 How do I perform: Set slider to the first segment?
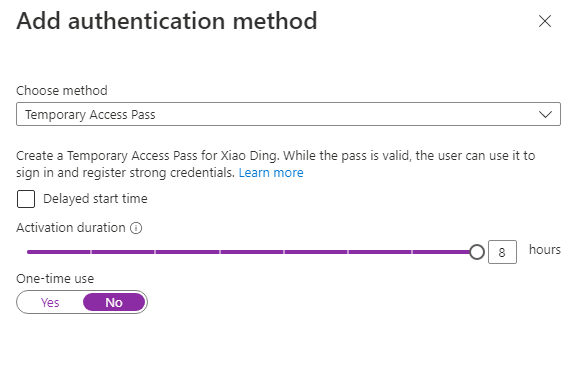(59, 252)
